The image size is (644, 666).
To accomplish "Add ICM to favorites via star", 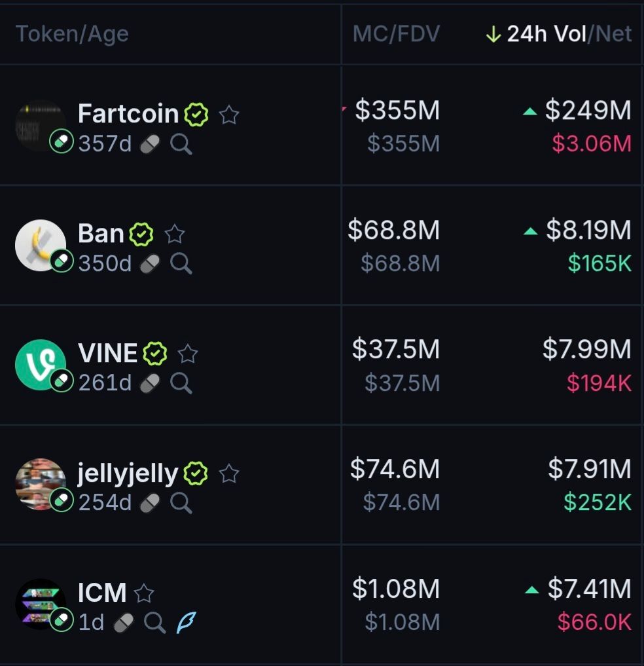I will pyautogui.click(x=144, y=593).
